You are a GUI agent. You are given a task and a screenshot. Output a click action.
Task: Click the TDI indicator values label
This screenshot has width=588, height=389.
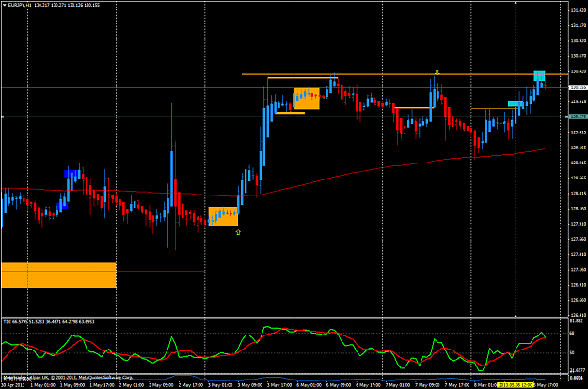tap(49, 322)
